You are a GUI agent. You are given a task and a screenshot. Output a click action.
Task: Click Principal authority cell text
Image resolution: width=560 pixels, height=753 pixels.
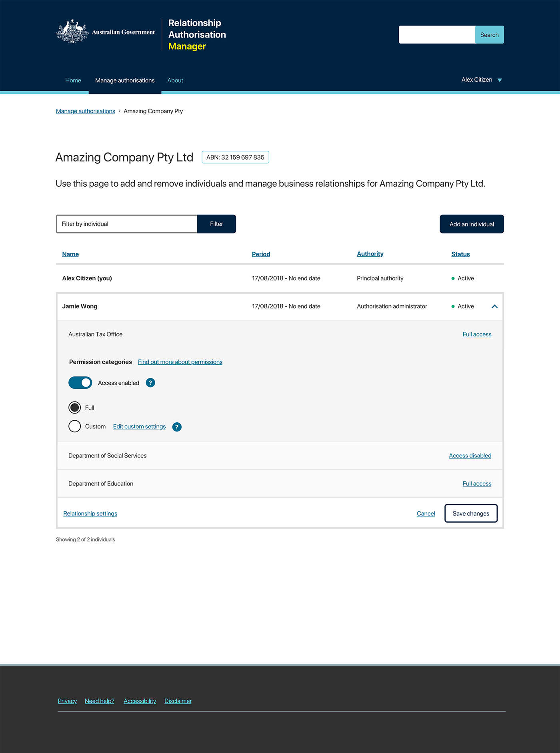coord(380,278)
